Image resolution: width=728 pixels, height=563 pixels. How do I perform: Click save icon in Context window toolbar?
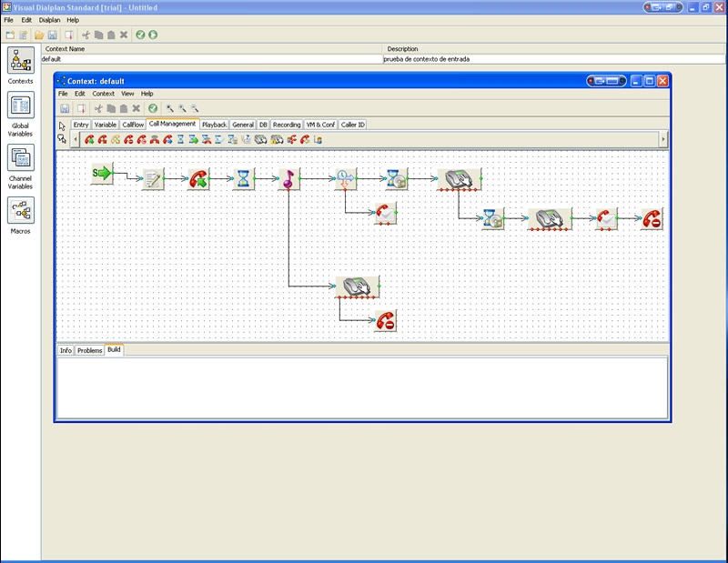point(65,108)
